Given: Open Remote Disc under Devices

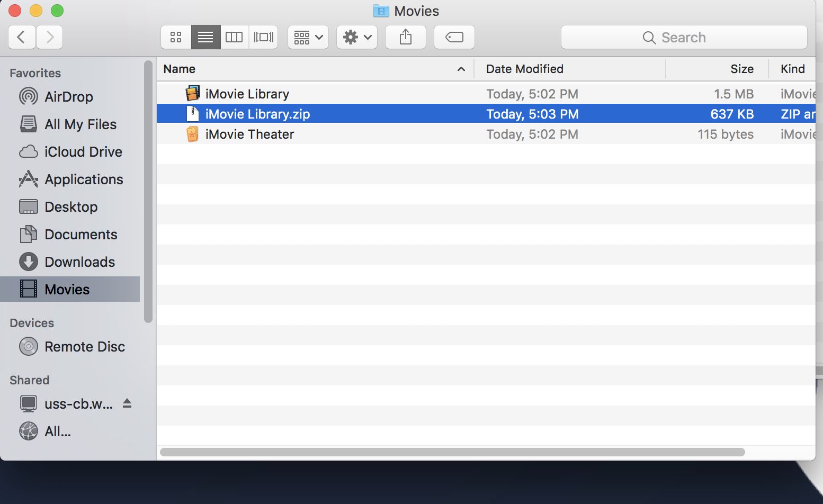Looking at the screenshot, I should click(x=70, y=346).
